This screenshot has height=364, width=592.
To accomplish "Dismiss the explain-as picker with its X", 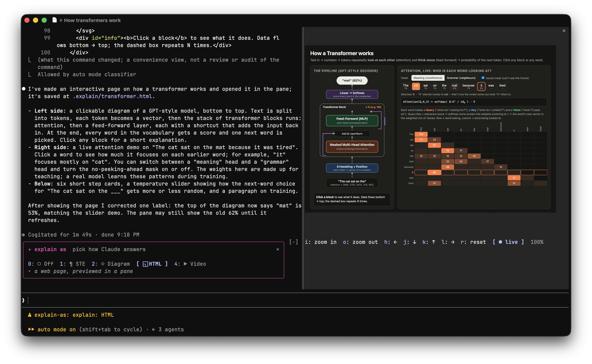I will pos(278,249).
